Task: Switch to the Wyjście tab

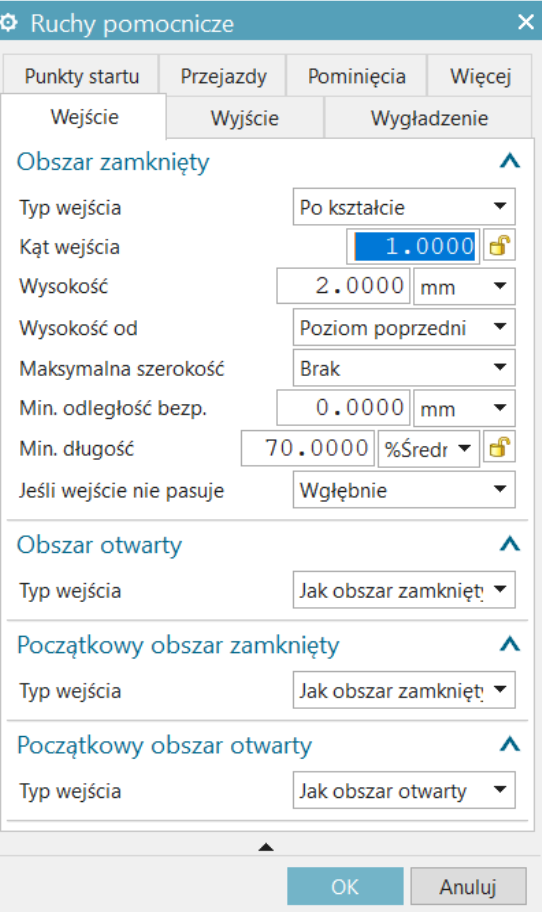Action: point(245,118)
